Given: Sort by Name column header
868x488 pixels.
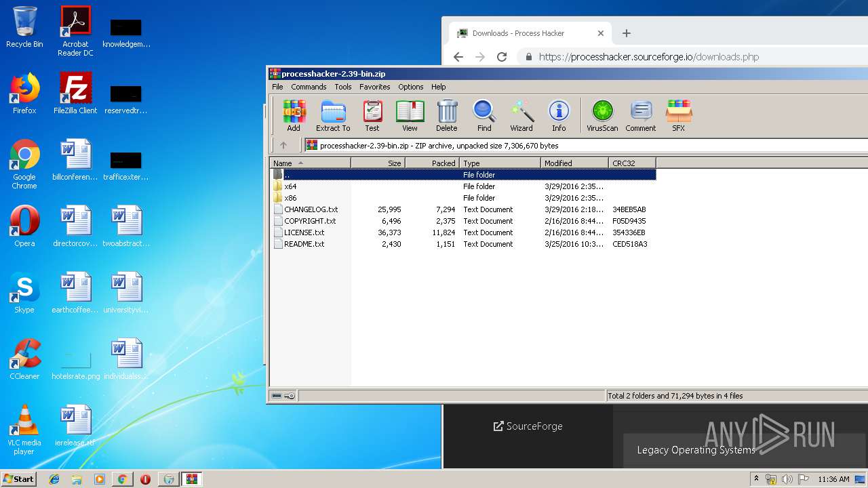Looking at the screenshot, I should 311,163.
